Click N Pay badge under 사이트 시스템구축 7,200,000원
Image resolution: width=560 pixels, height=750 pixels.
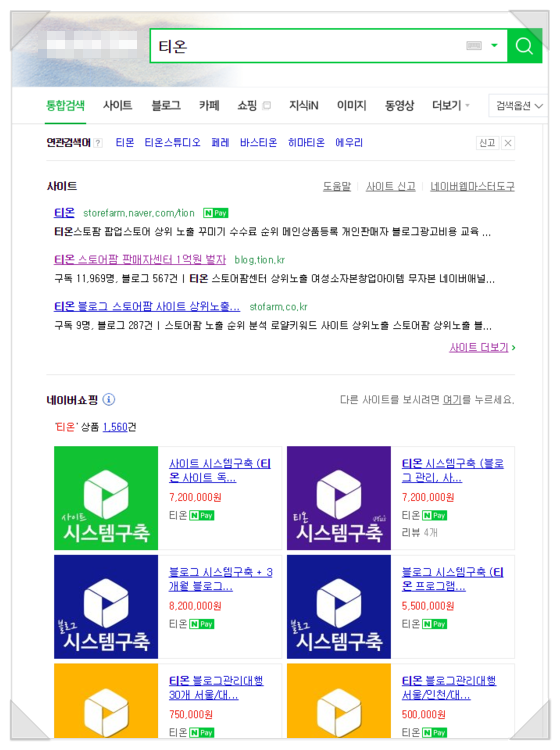click(x=202, y=515)
